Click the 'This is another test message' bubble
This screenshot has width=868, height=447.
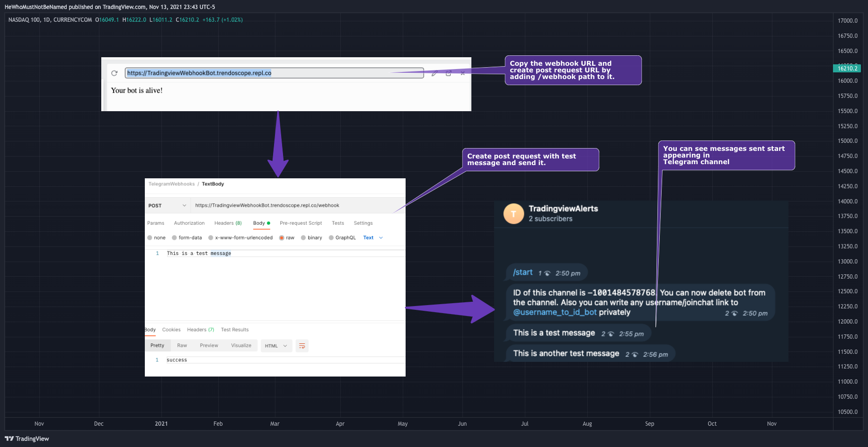[x=590, y=354]
